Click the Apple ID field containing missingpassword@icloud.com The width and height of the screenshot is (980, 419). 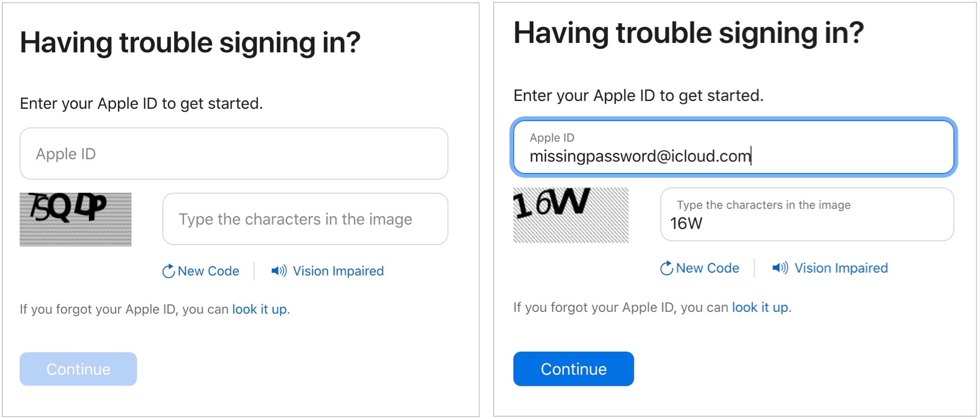click(x=733, y=148)
